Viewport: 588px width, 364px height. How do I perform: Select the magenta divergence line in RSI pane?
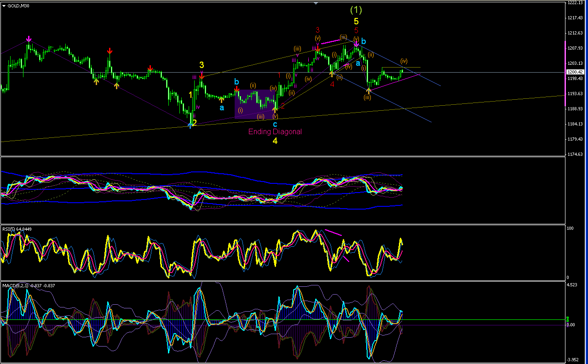tap(334, 233)
